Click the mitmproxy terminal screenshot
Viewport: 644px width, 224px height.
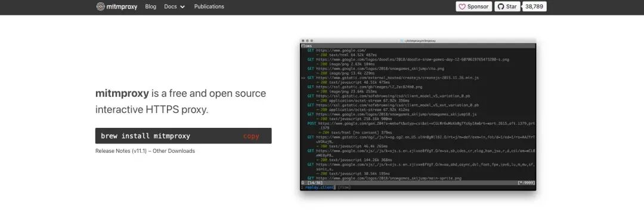tap(417, 115)
